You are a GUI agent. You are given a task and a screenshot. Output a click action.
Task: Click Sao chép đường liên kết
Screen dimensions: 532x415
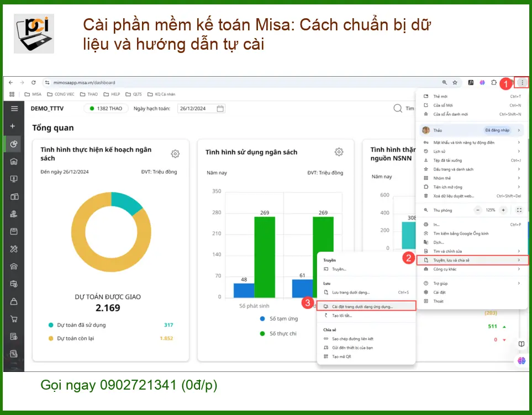coord(366,339)
